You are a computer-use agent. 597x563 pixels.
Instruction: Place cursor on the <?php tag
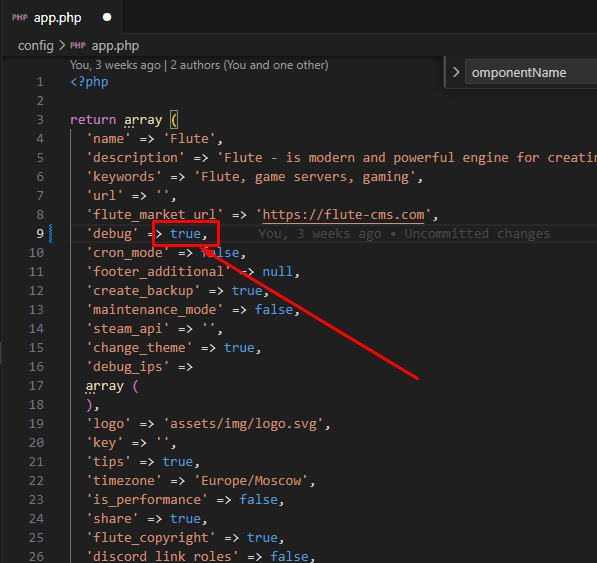click(x=89, y=82)
